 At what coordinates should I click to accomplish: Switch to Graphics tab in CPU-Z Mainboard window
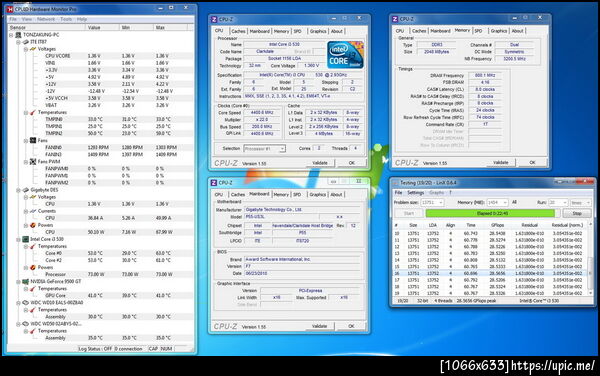317,195
